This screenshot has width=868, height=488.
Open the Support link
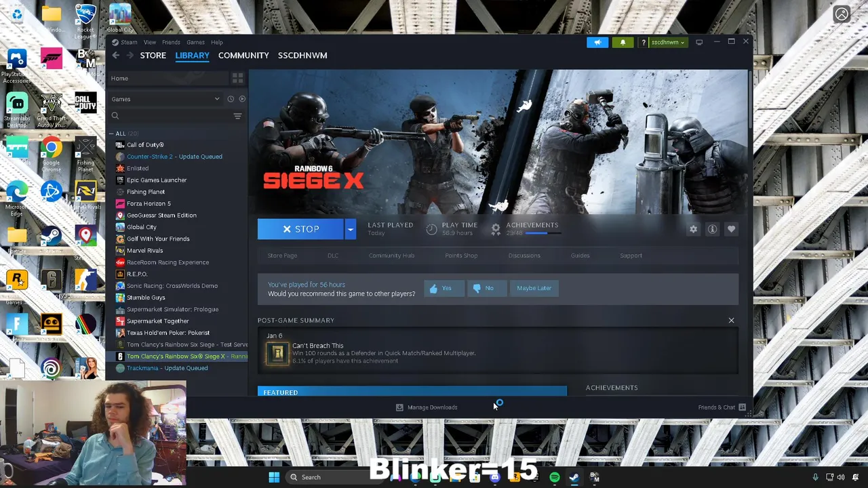click(631, 256)
